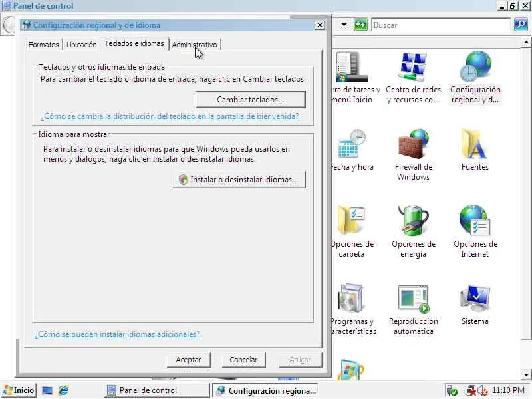Open the Fuentes folder icon
Image resolution: width=532 pixels, height=399 pixels.
(475, 150)
